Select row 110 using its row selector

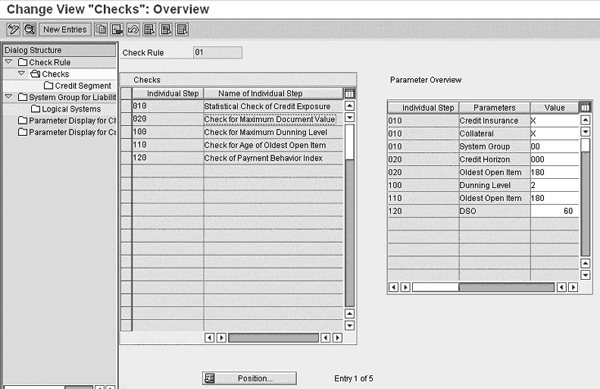[x=126, y=145]
